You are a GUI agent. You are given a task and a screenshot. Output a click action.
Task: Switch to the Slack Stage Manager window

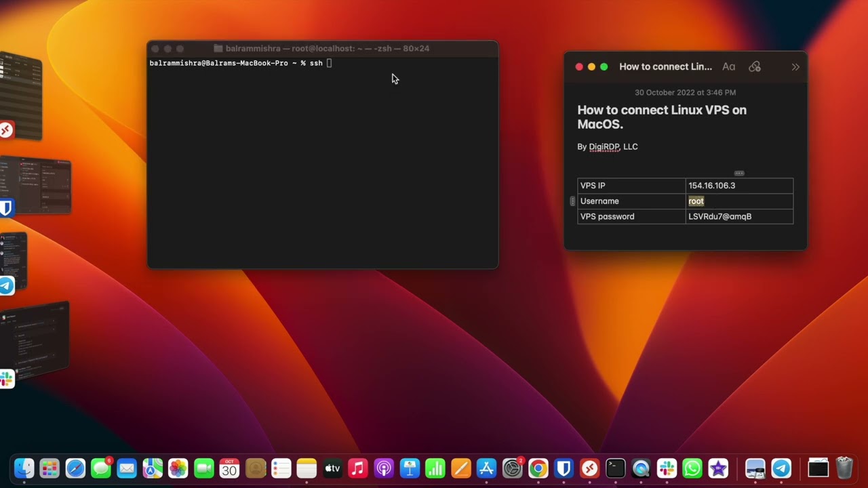coord(34,342)
